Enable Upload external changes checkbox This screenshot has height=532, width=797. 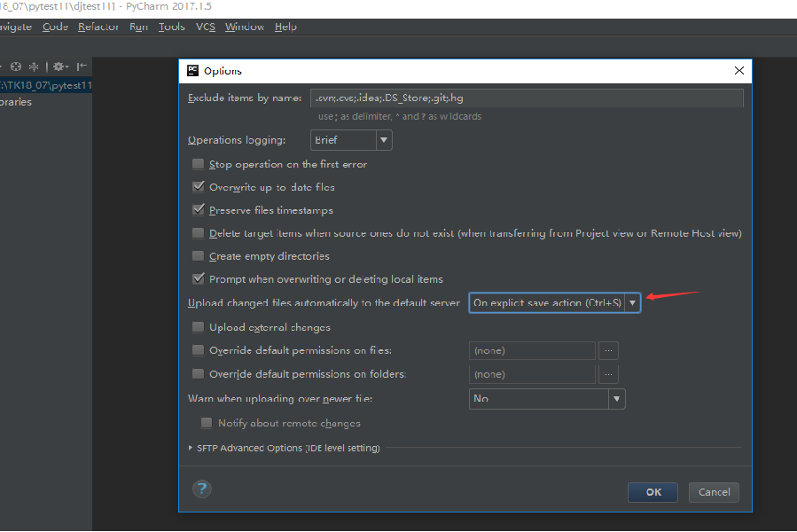tap(199, 327)
